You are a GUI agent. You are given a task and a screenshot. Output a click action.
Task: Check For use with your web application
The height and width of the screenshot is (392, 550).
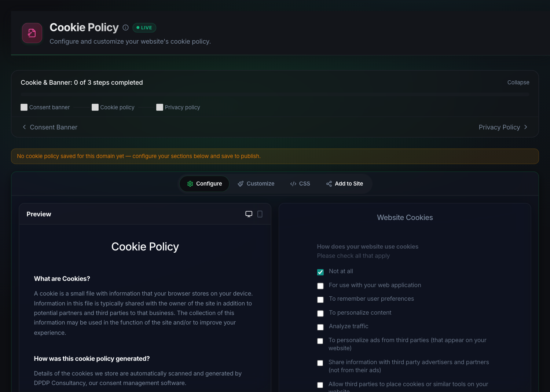pyautogui.click(x=320, y=286)
